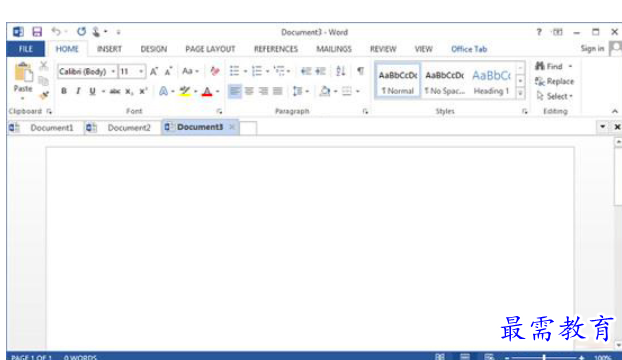Switch to Read Mode in status bar
This screenshot has width=622, height=360.
click(x=440, y=356)
